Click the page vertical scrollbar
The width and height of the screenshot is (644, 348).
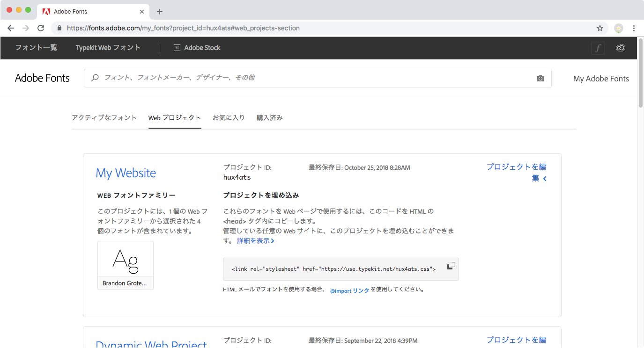640,72
